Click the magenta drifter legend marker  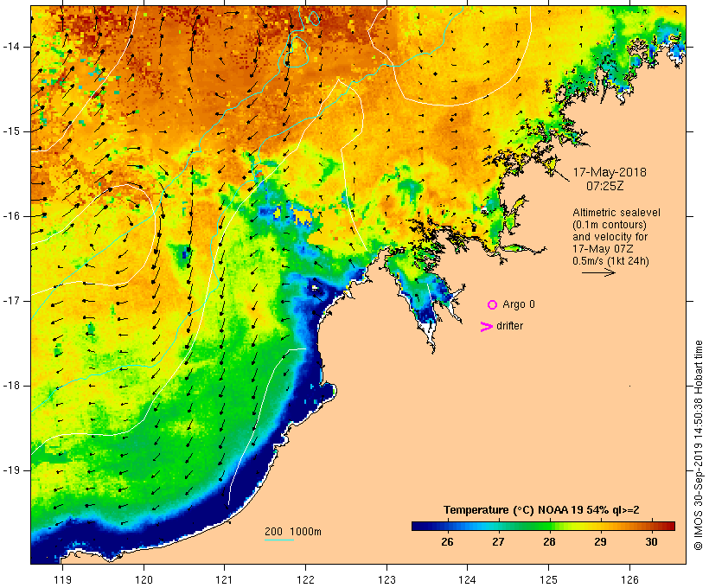coord(486,327)
